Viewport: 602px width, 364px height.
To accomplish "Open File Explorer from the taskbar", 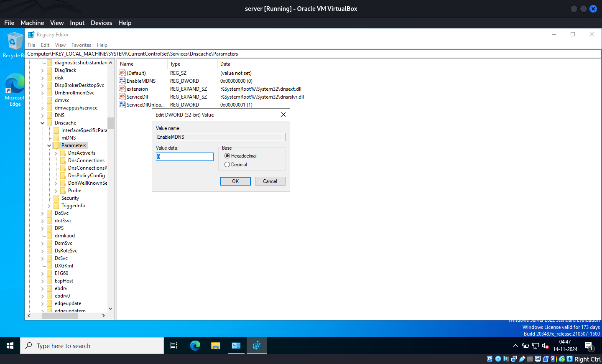I will [x=215, y=346].
